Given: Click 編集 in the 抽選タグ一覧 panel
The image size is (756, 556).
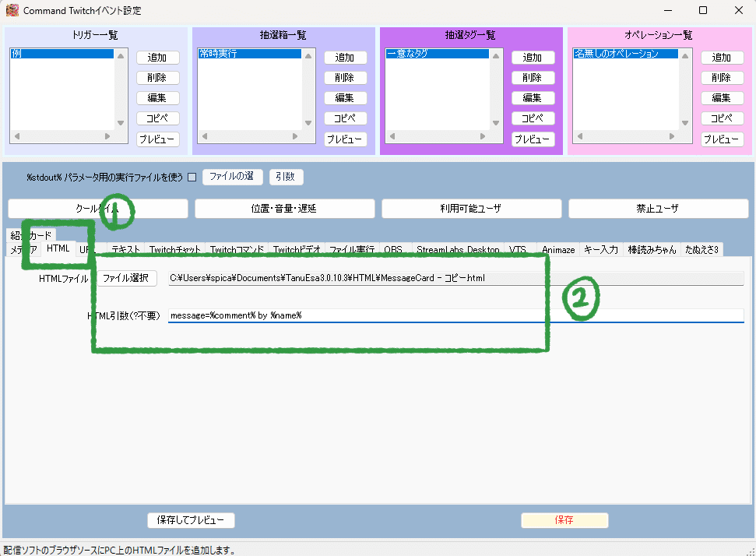Looking at the screenshot, I should point(534,97).
